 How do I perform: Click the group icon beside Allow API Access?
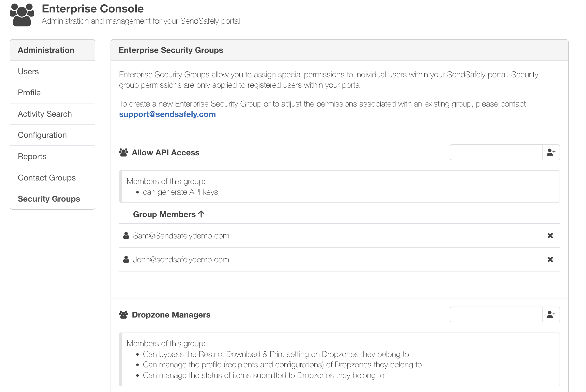coord(123,152)
